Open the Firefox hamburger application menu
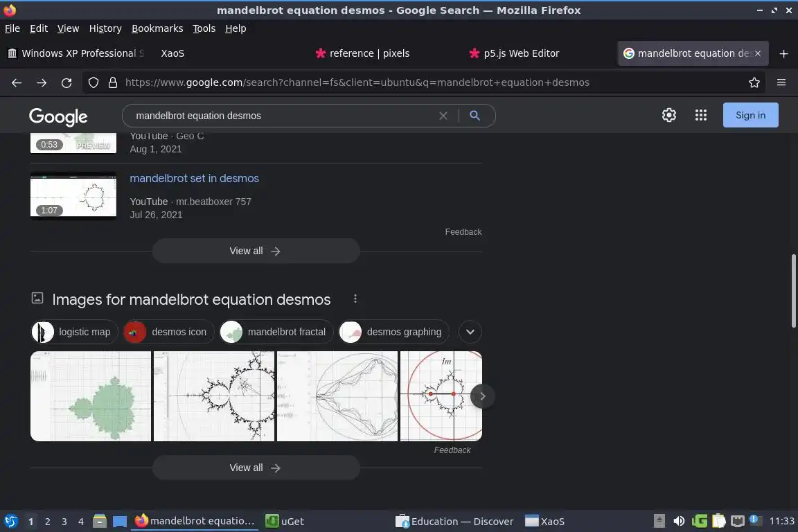 tap(781, 82)
